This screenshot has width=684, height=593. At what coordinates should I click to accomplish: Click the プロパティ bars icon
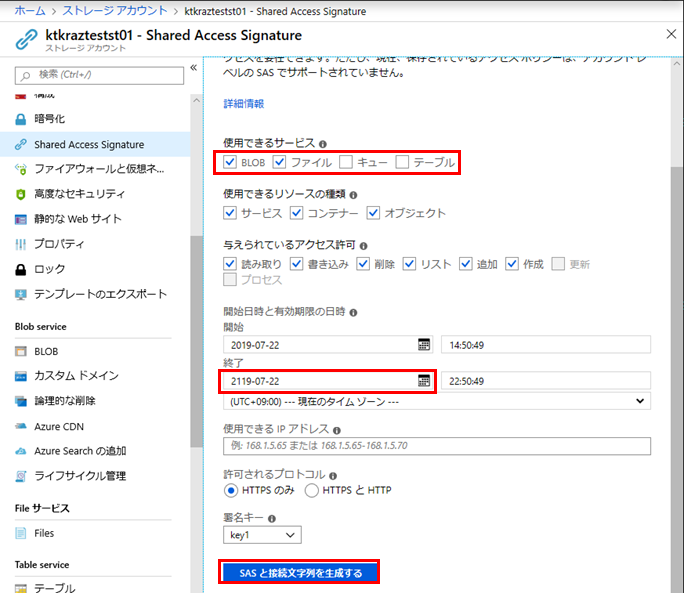[x=21, y=244]
